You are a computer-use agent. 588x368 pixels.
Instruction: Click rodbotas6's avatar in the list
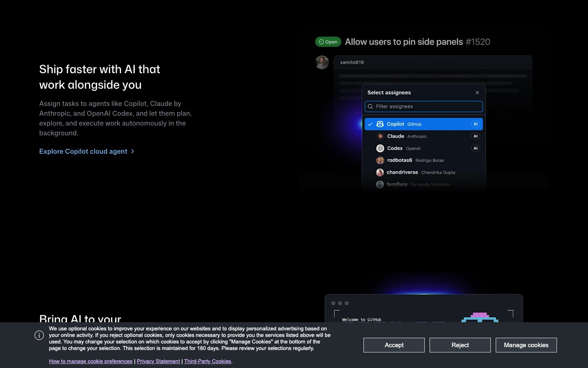pos(380,160)
